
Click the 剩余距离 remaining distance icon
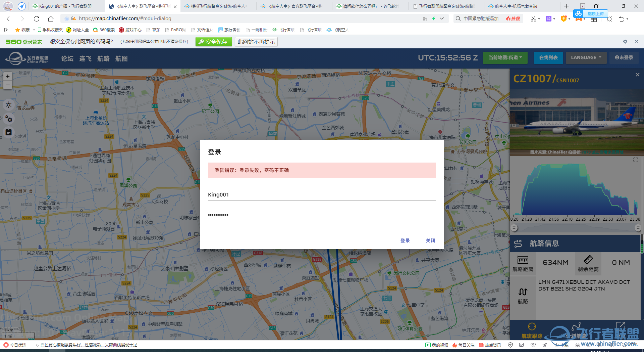588,264
